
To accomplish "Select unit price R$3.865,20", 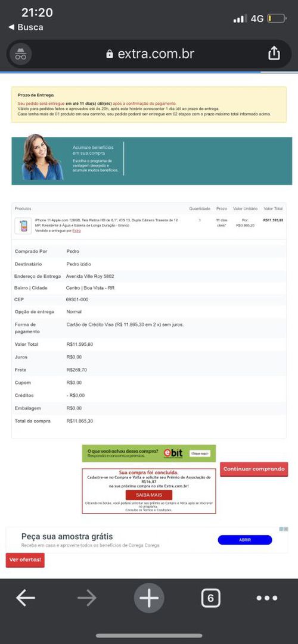I will 246,226.
